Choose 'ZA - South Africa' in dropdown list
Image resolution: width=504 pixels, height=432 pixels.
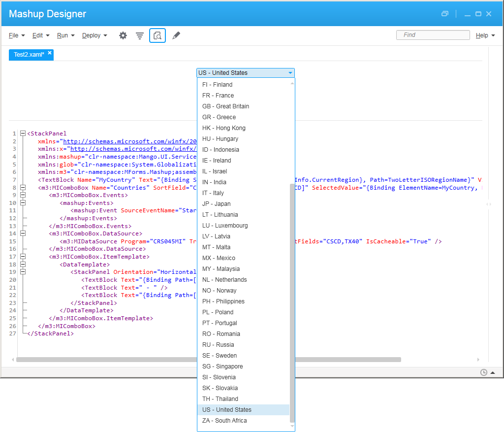224,421
